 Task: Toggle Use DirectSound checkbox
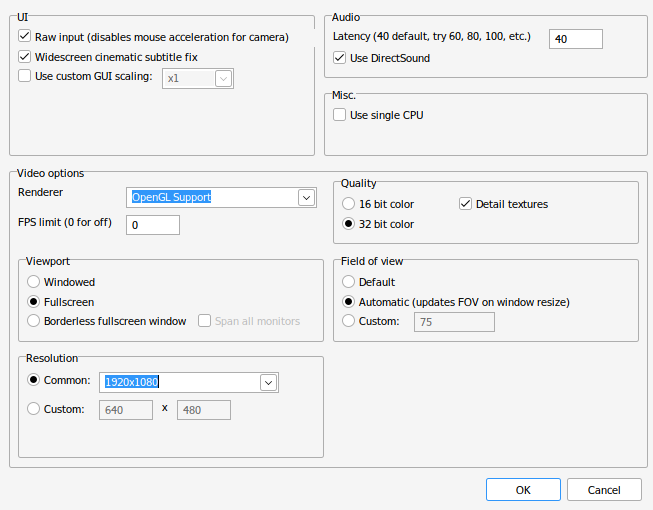pos(339,57)
